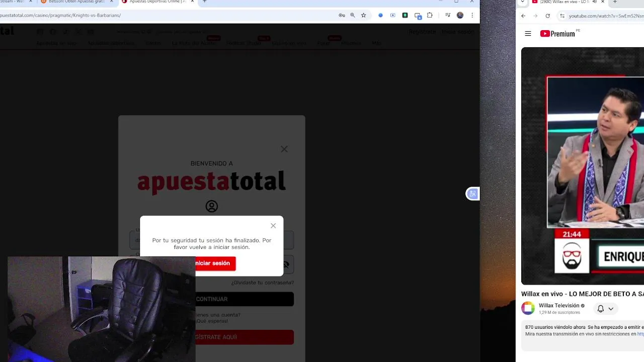The height and width of the screenshot is (362, 644).
Task: Click the '1,29 M de suscriptores' text
Action: tap(559, 313)
